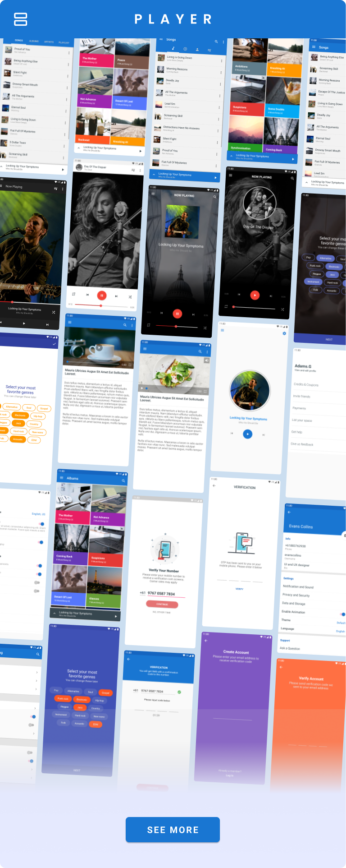Skip to previous track on violinist player
The height and width of the screenshot is (868, 346).
pos(87,295)
